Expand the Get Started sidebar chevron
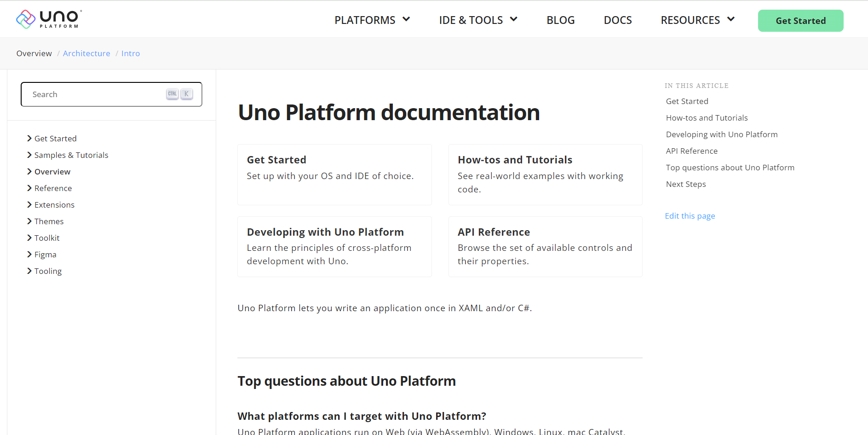 pyautogui.click(x=29, y=139)
